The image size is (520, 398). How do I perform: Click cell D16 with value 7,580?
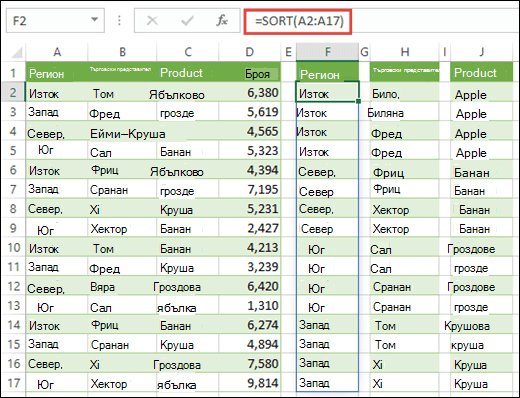(x=249, y=363)
